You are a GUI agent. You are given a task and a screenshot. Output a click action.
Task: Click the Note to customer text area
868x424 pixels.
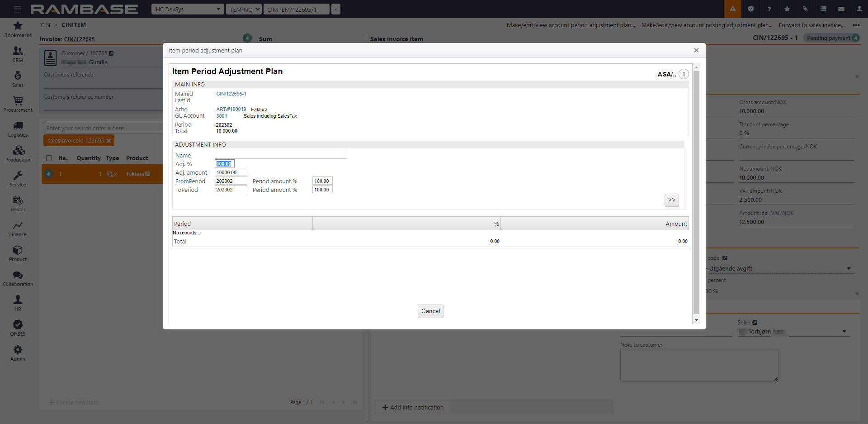tap(699, 365)
